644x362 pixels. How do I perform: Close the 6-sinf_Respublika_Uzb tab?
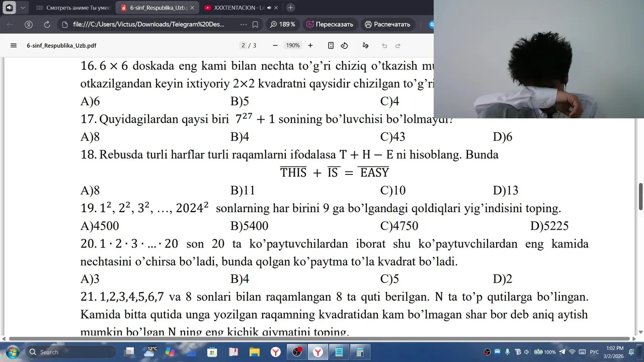tap(192, 8)
